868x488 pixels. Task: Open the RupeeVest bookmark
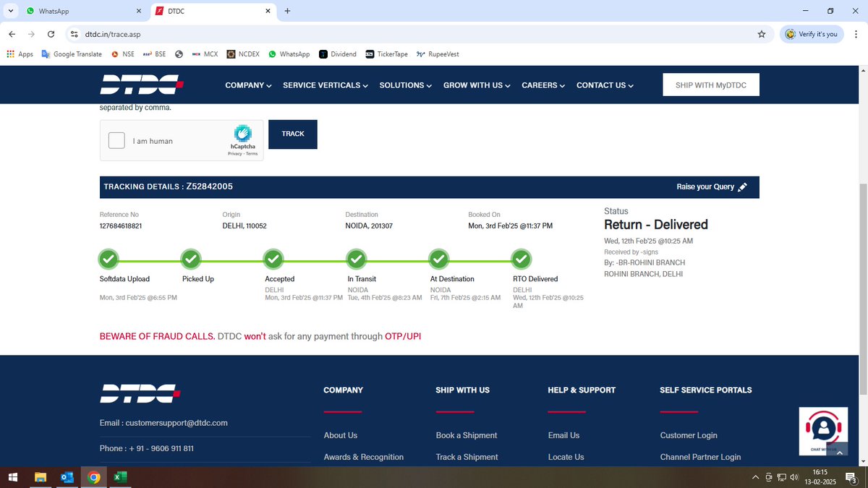(x=438, y=54)
